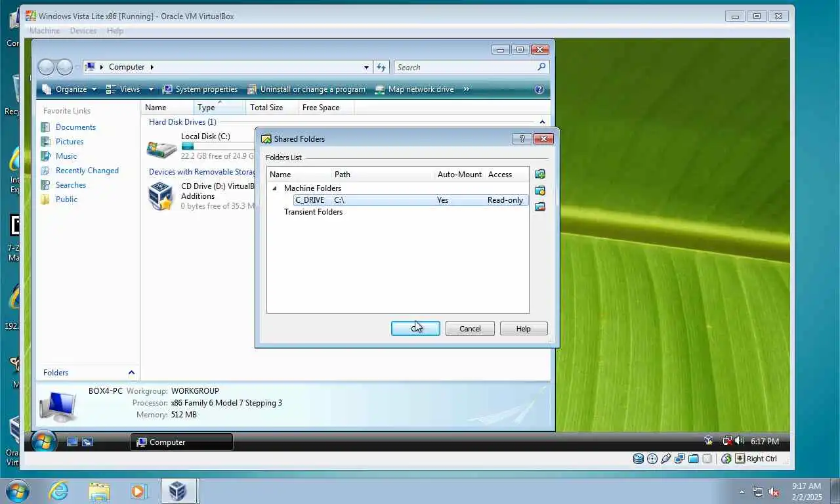Open Recently Changed favorite link
Viewport: 840px width, 504px height.
pos(87,171)
